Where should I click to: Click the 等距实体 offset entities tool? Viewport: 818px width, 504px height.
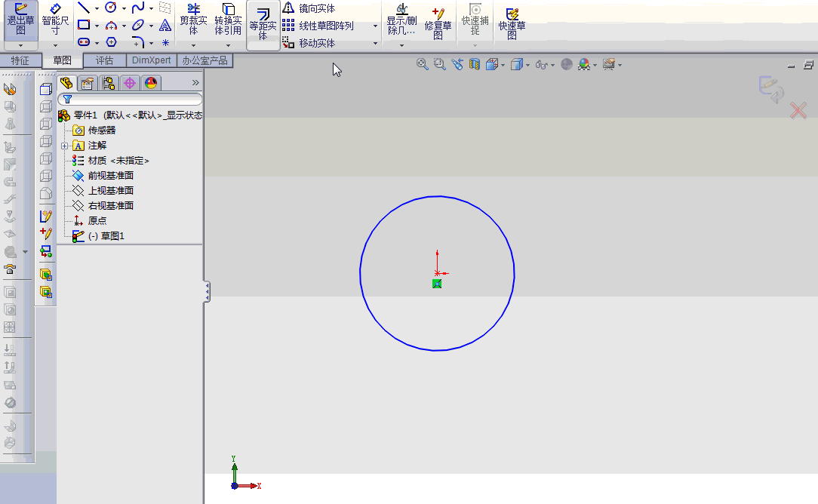coord(263,25)
